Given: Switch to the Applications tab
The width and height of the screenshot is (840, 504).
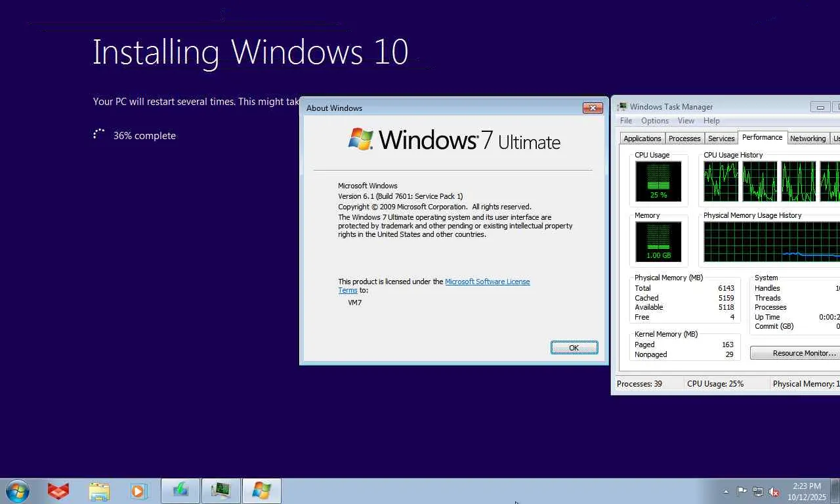Looking at the screenshot, I should (x=642, y=138).
